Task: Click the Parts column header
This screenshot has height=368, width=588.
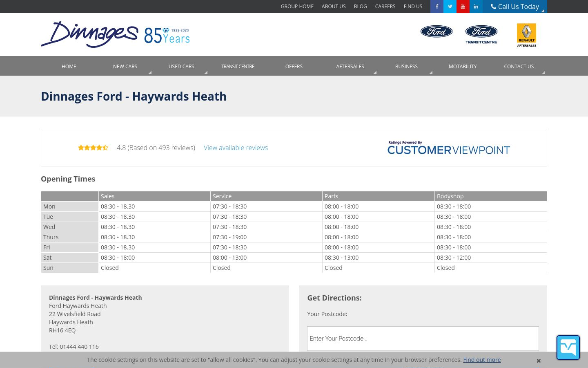Action: tap(379, 196)
